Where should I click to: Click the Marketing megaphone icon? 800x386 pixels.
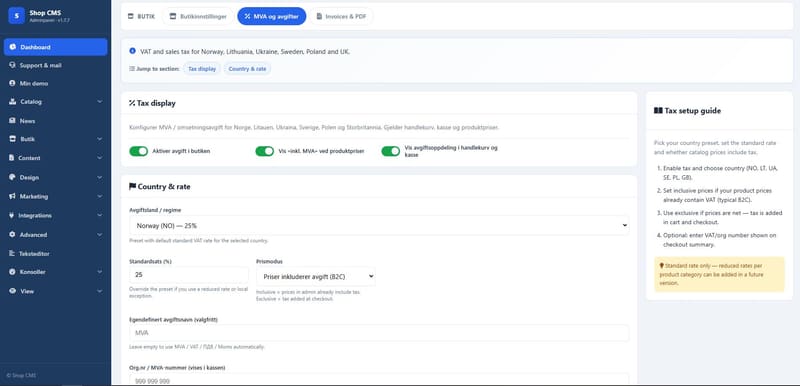[x=13, y=196]
